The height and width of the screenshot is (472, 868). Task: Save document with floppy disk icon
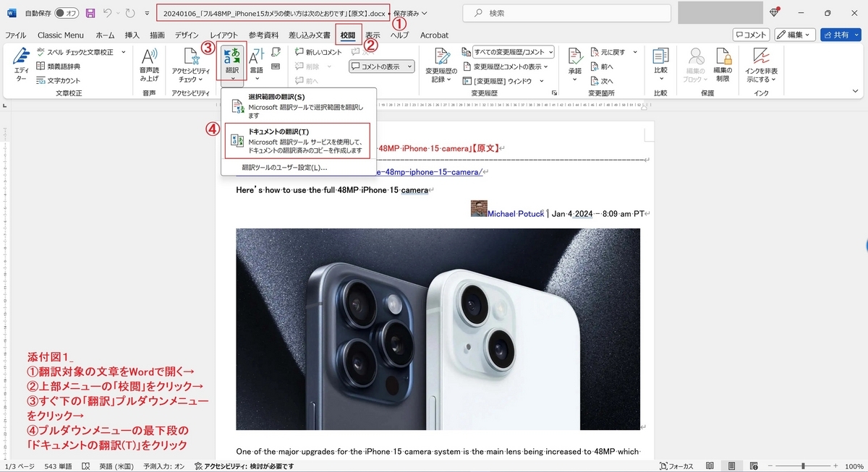pyautogui.click(x=90, y=13)
